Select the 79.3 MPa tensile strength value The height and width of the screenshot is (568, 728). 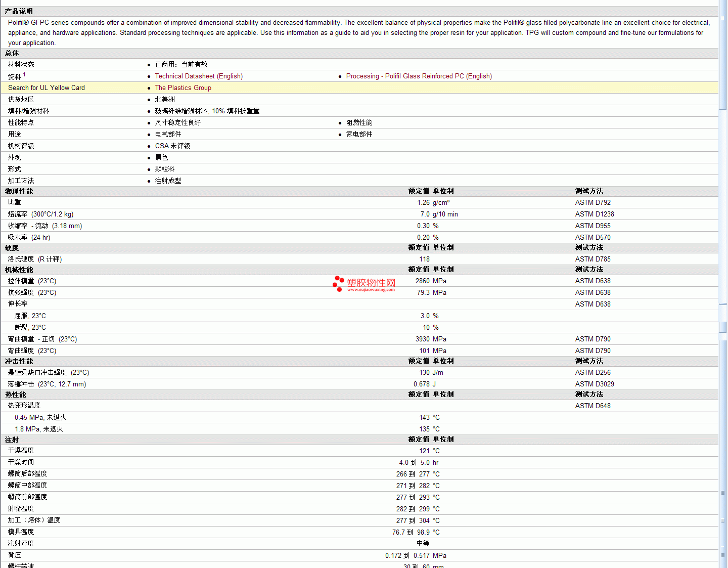[x=432, y=292]
